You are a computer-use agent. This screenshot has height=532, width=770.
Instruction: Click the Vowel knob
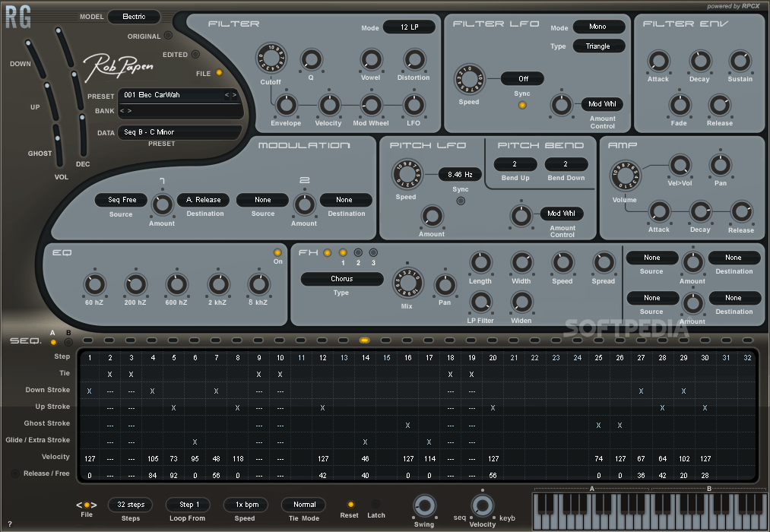point(371,60)
